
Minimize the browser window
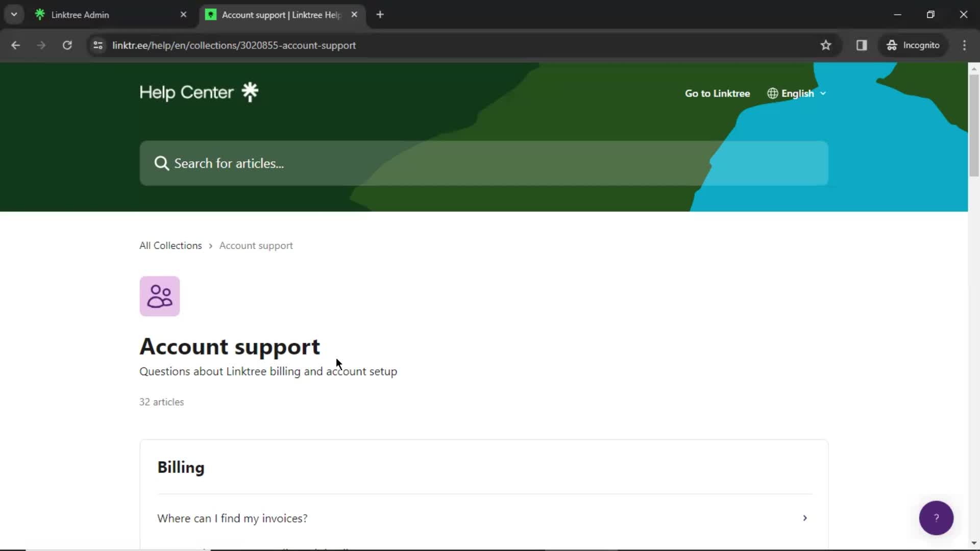point(897,15)
